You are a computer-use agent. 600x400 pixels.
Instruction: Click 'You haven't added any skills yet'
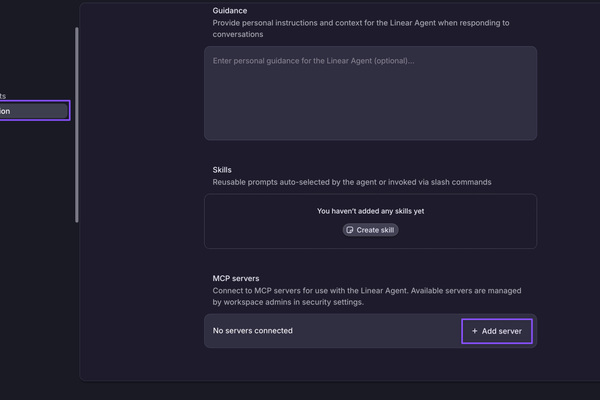370,211
